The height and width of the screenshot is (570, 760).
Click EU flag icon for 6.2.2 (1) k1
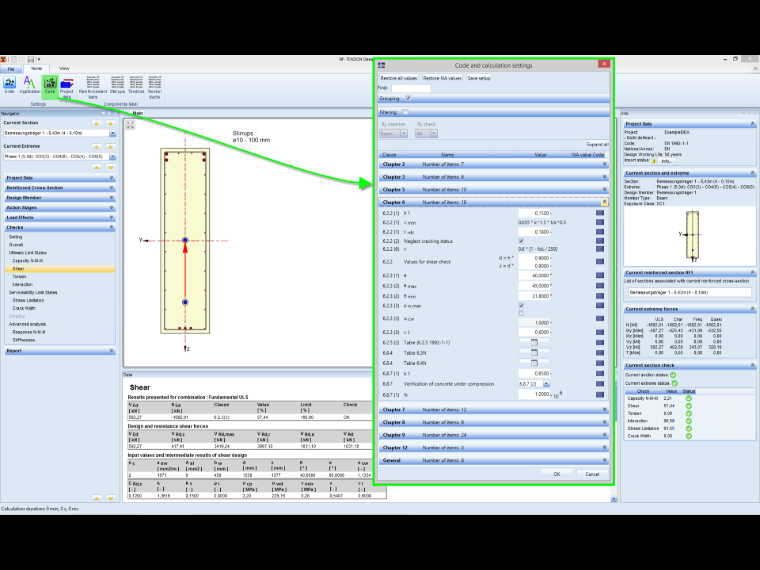(600, 213)
